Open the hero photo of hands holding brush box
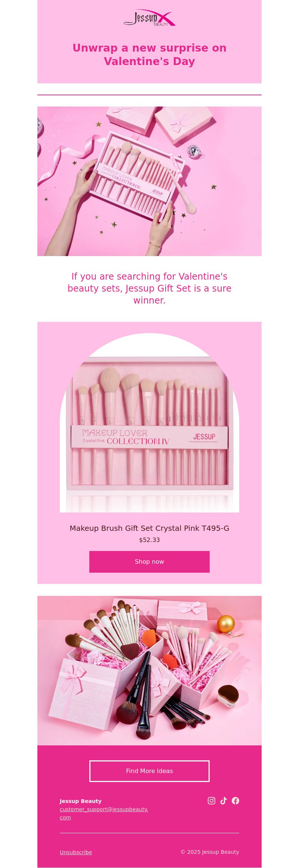 (x=149, y=181)
